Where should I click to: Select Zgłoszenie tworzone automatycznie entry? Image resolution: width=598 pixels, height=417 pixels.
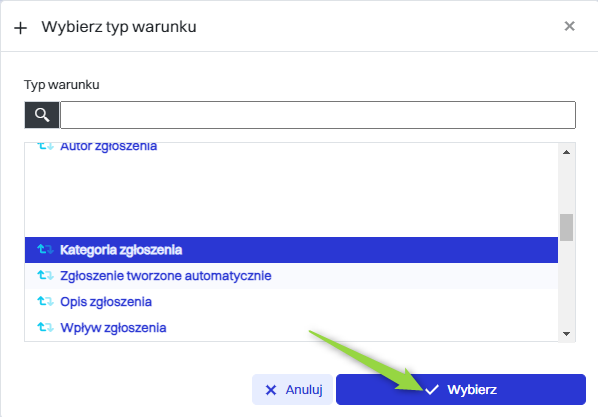point(291,276)
